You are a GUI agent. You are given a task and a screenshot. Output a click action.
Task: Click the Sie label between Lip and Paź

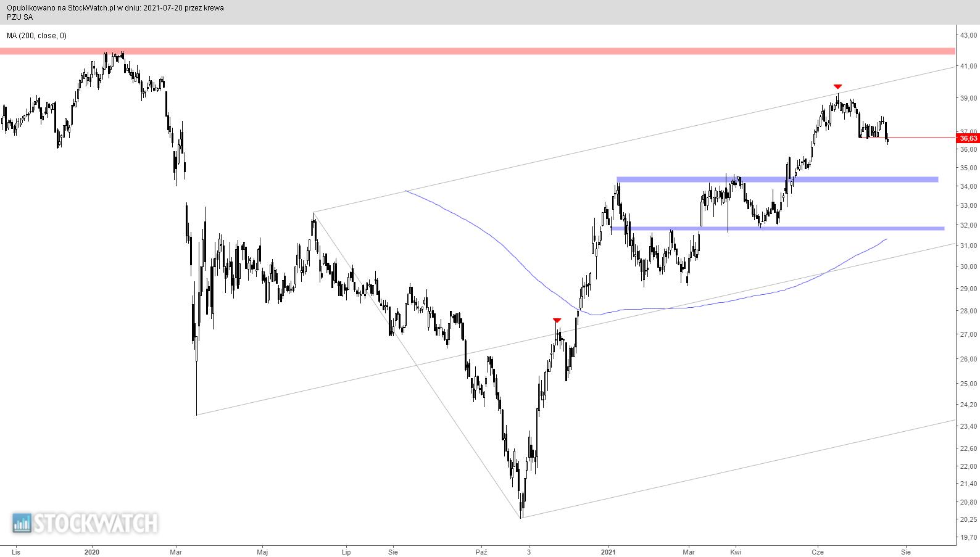coord(392,552)
